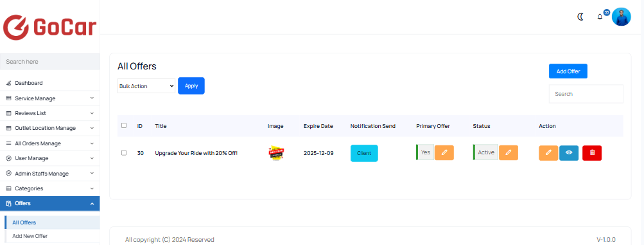The height and width of the screenshot is (245, 644).
Task: Open User Manage menu
Action: (x=49, y=158)
